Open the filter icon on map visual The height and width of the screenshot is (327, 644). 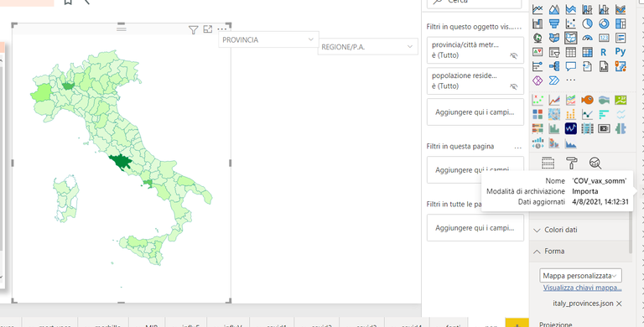[x=193, y=29]
